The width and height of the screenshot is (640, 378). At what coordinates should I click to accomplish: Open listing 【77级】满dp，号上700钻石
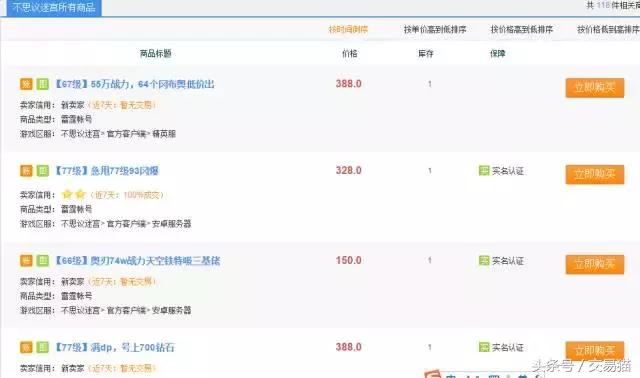tap(114, 347)
